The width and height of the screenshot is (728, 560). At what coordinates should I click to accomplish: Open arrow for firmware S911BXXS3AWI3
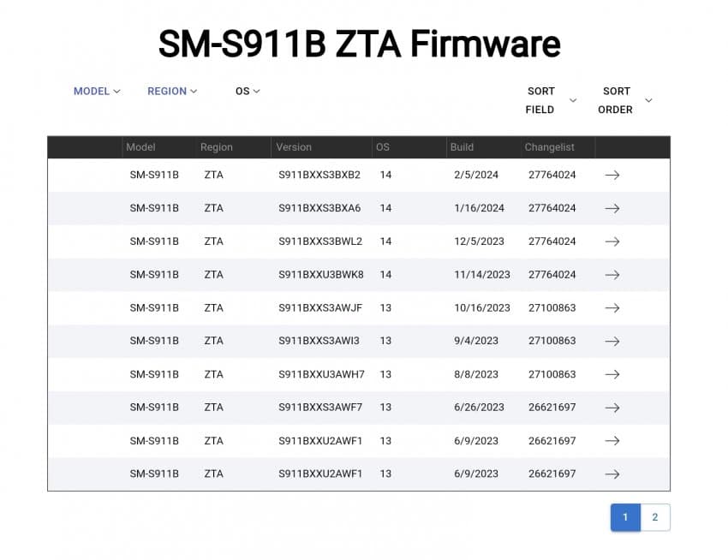(612, 342)
